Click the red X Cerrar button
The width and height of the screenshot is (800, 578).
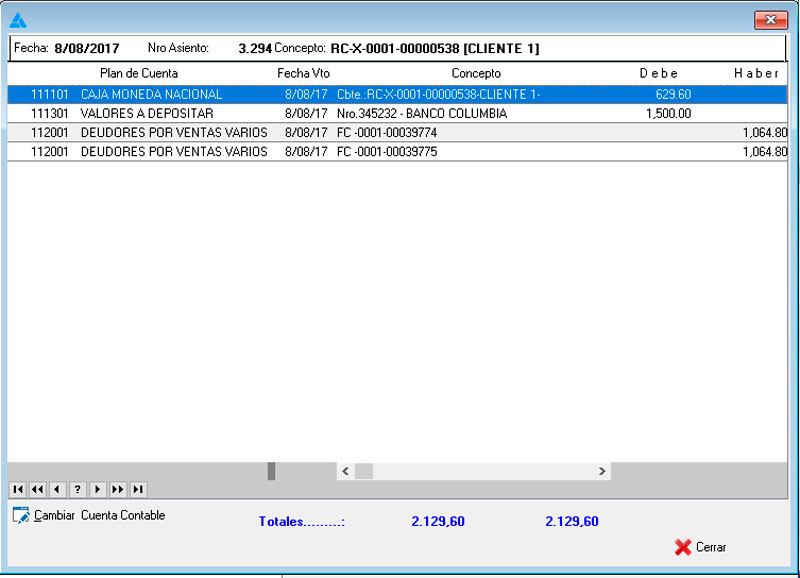pos(700,547)
